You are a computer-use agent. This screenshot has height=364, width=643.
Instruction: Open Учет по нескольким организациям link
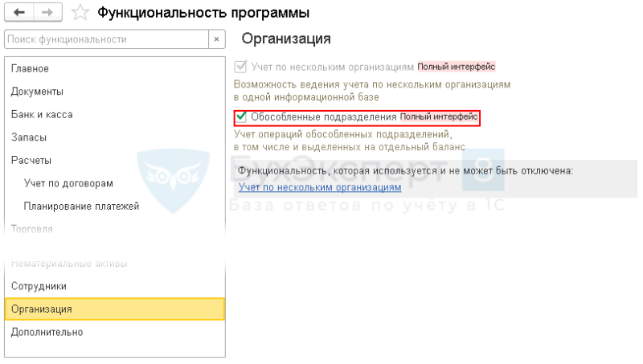[x=320, y=187]
